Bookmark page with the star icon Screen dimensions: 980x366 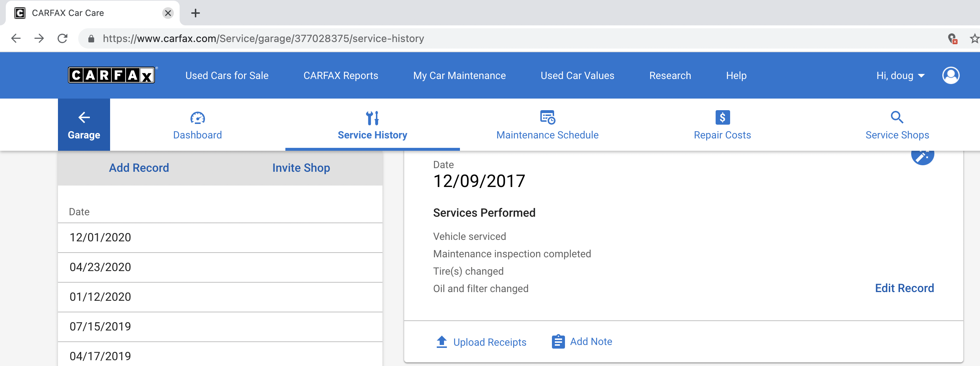coord(974,38)
